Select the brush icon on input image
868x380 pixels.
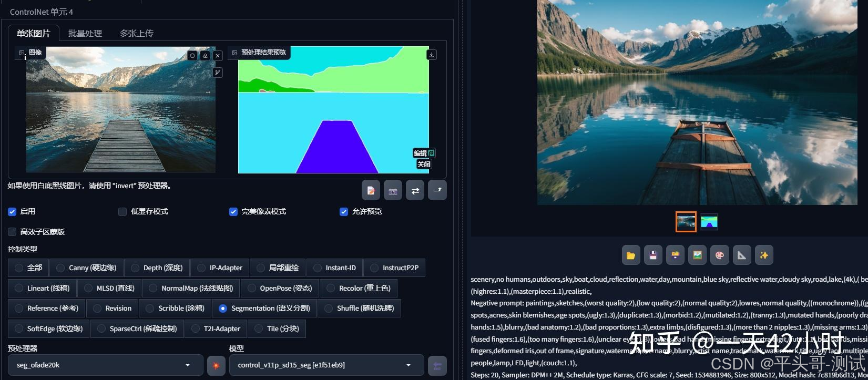point(218,73)
